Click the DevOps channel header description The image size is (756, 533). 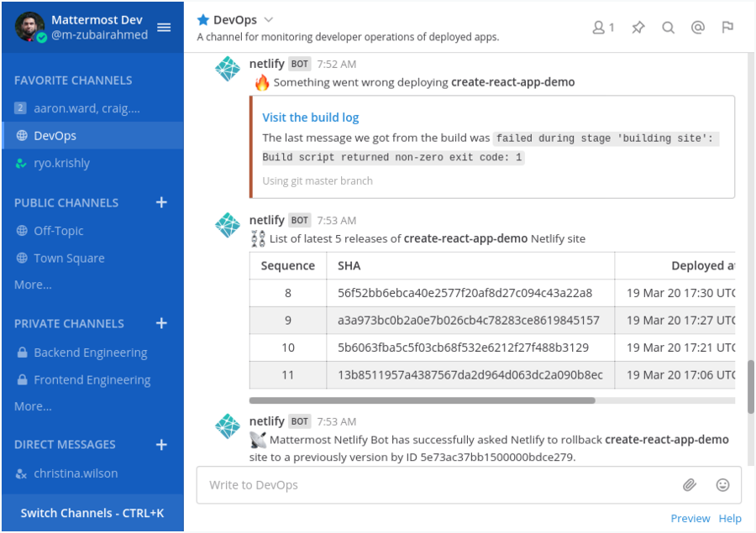[x=348, y=37]
